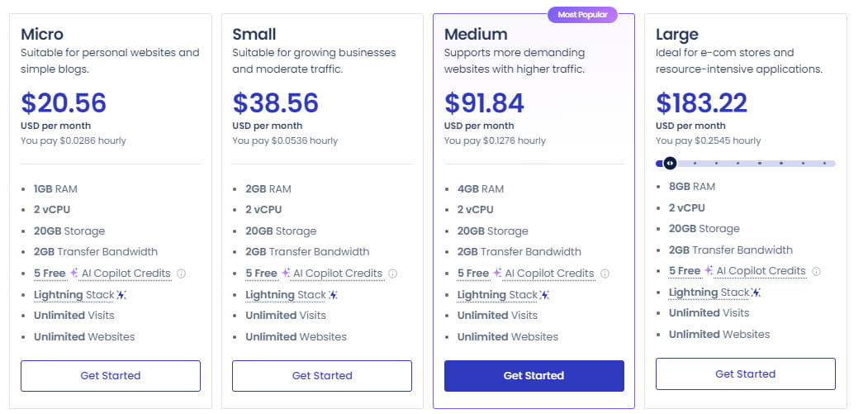The height and width of the screenshot is (414, 868).
Task: Click the Micro plan AI Copilot sparkle icon
Action: 75,273
